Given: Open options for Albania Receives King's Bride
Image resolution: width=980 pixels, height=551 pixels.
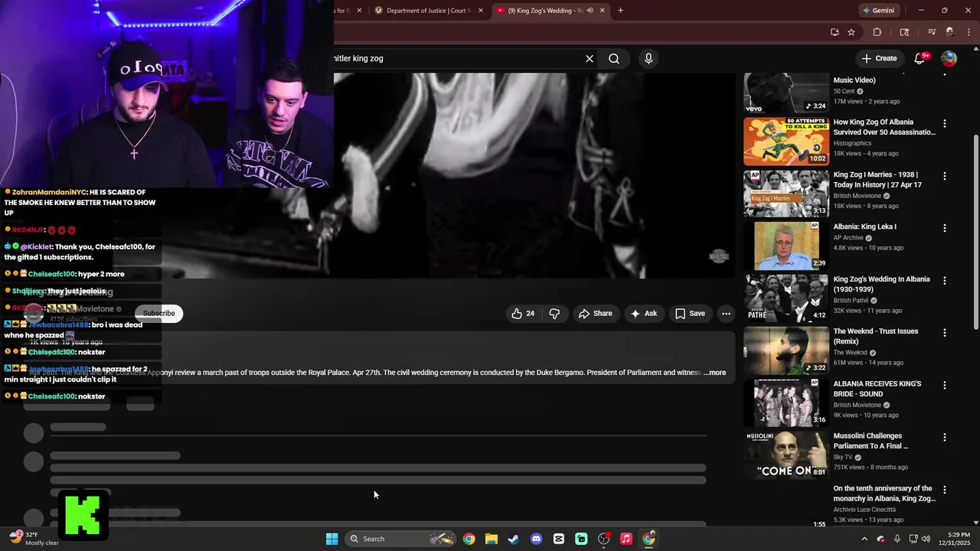Looking at the screenshot, I should (x=945, y=385).
